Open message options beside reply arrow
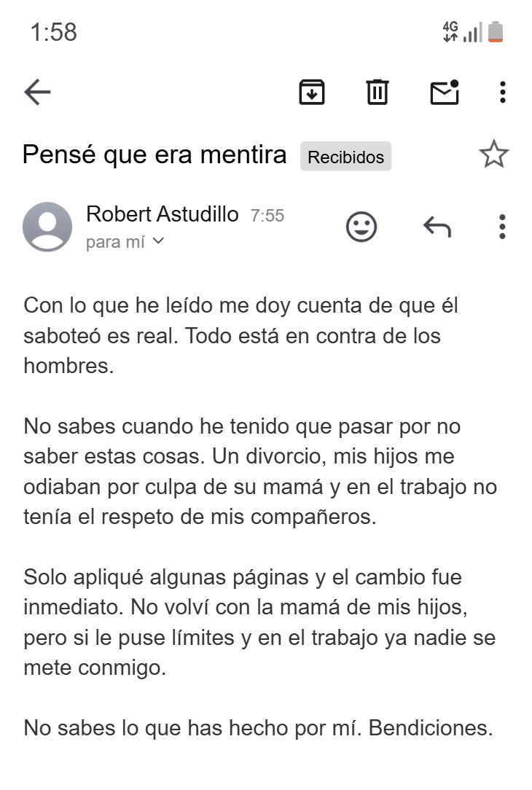This screenshot has height=790, width=532. (502, 227)
